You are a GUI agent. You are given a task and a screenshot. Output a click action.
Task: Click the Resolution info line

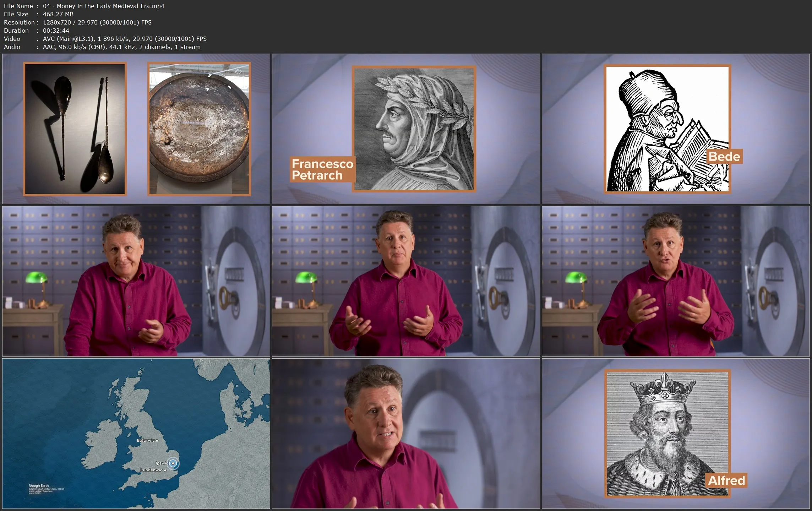coord(77,22)
